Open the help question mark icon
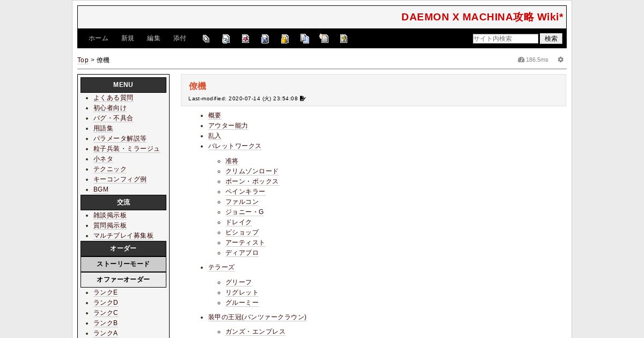The width and height of the screenshot is (644, 338). [x=343, y=39]
